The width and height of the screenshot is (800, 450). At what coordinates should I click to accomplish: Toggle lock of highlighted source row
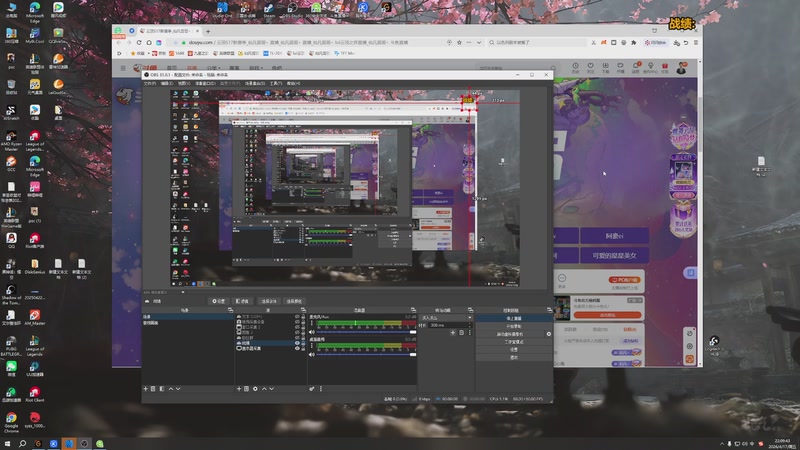(303, 343)
